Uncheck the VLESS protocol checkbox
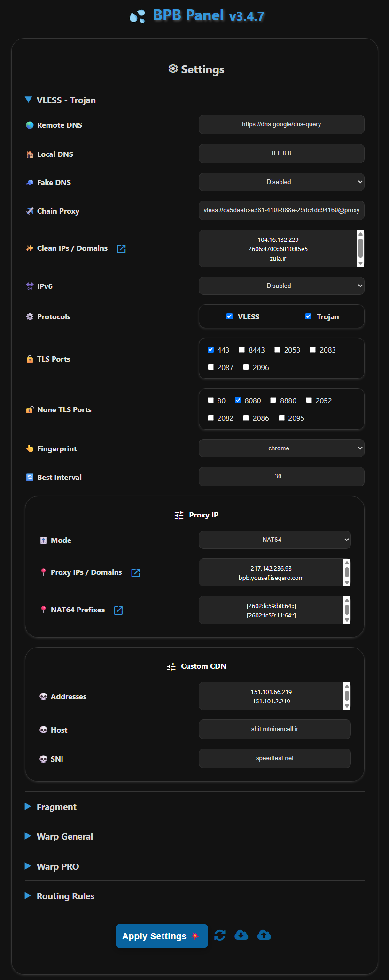Screen dimensions: 389x980 tap(230, 316)
